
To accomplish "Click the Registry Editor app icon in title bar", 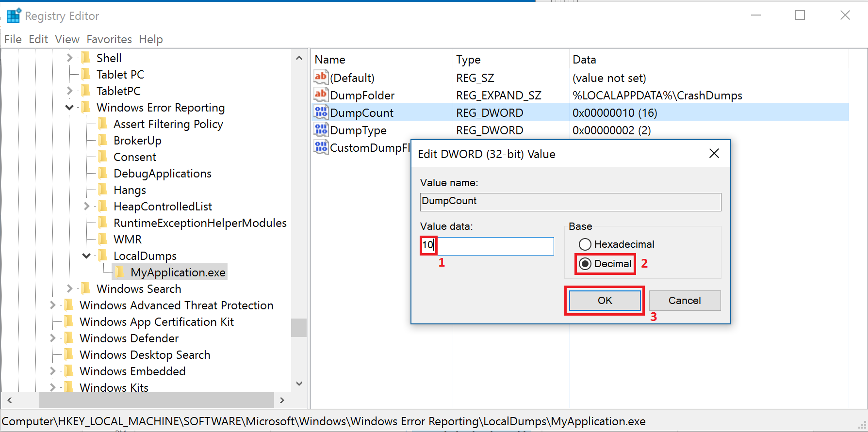I will click(x=14, y=16).
